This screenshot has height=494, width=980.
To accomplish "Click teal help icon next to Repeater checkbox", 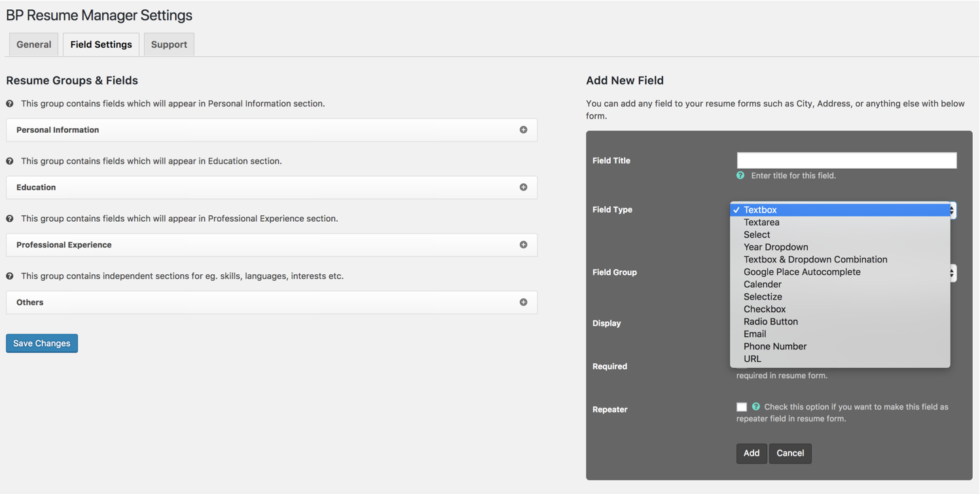I will [756, 406].
